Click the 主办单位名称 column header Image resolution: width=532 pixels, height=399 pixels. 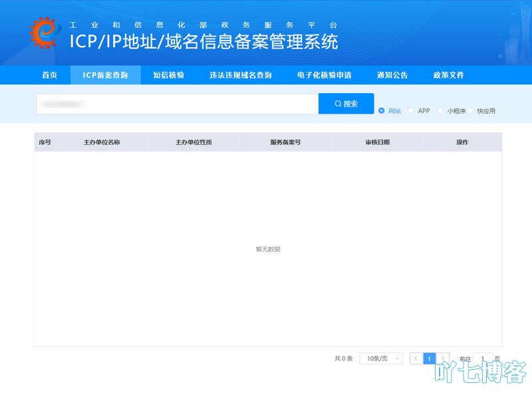(x=102, y=142)
